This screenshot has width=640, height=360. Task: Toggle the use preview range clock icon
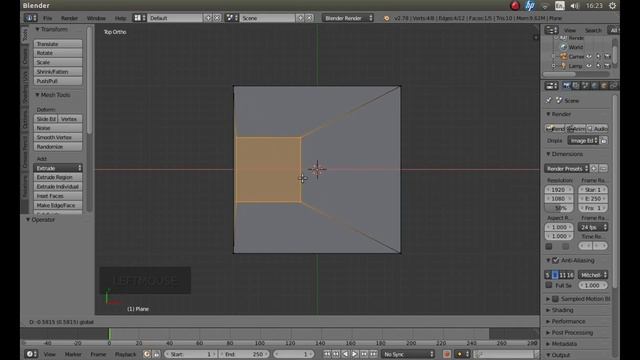[x=147, y=354]
